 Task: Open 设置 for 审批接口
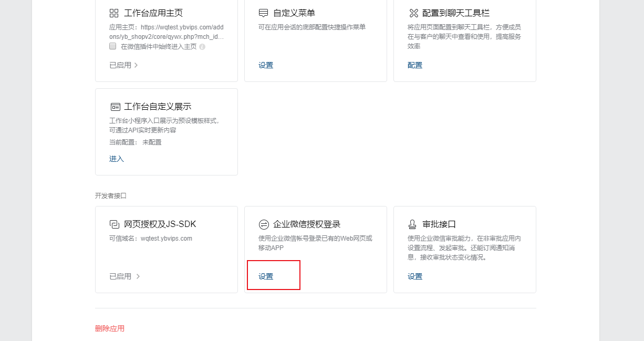click(x=415, y=276)
